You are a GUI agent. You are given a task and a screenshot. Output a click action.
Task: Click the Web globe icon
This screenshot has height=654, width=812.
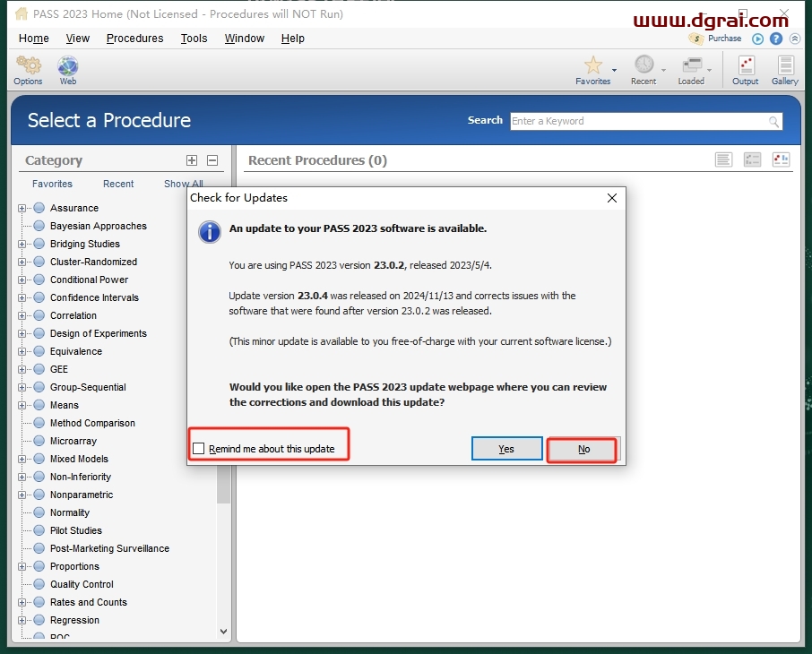point(68,65)
